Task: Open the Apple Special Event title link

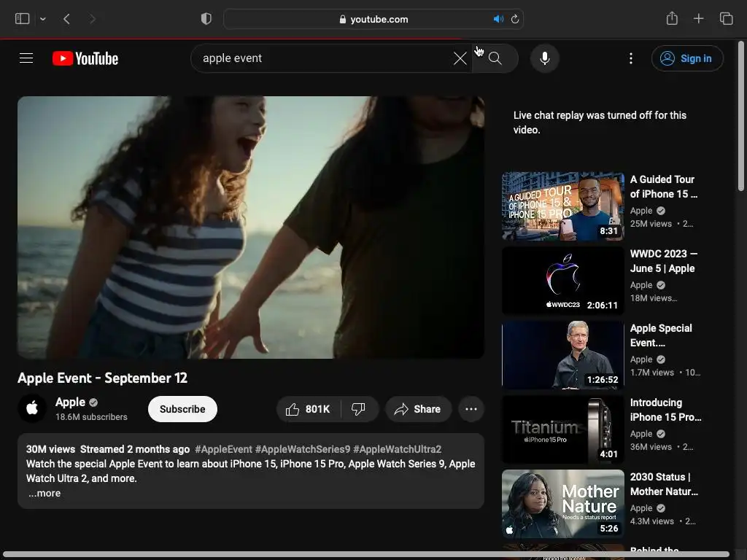Action: tap(661, 335)
